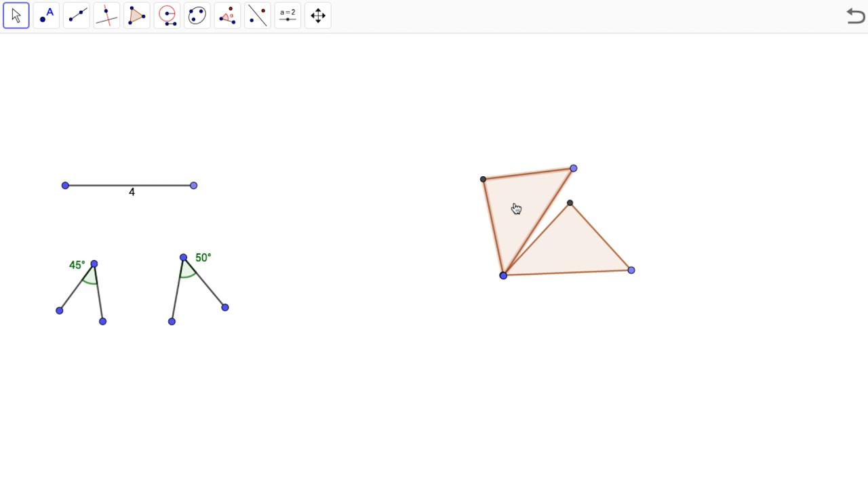Select the Perpendicular Line tool
Viewport: 868px width, 488px height.
pyautogui.click(x=106, y=15)
